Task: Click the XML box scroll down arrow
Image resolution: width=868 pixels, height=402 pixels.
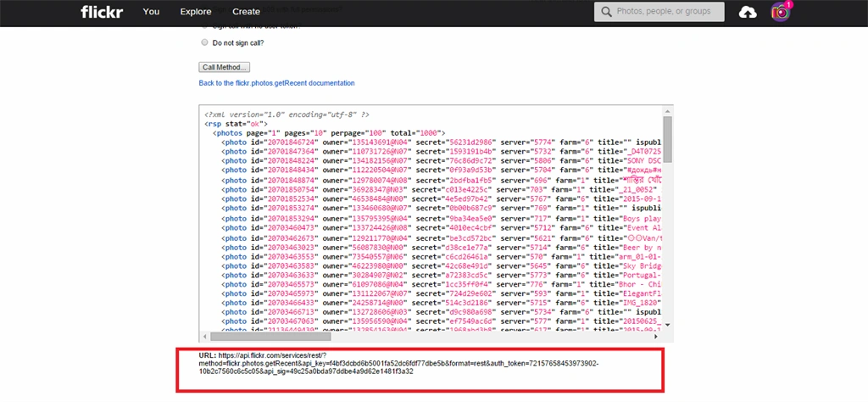Action: (667, 325)
